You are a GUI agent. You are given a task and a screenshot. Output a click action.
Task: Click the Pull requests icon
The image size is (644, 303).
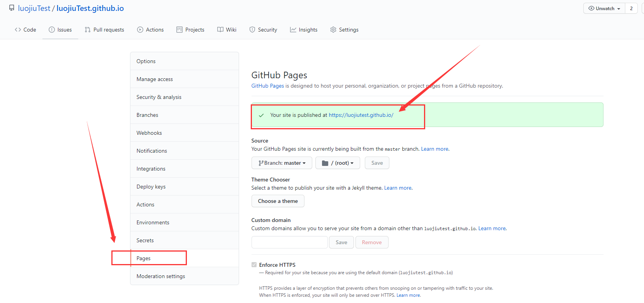tap(88, 30)
